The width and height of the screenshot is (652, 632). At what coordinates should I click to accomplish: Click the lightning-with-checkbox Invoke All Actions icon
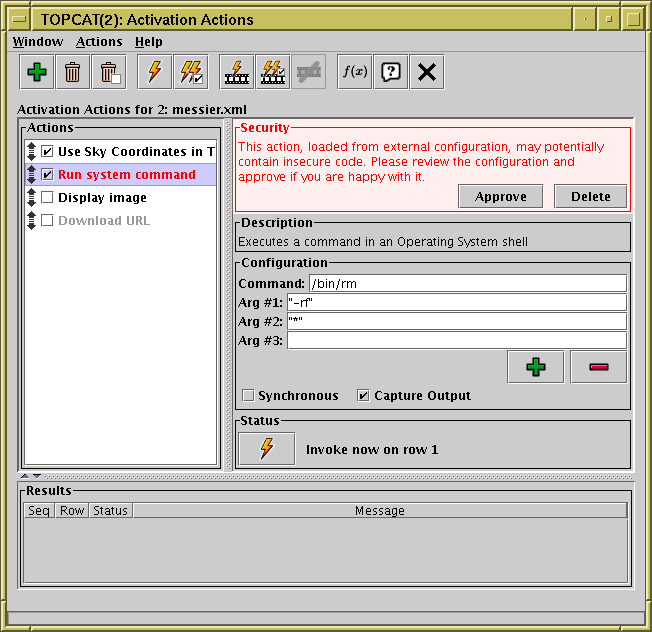point(190,72)
